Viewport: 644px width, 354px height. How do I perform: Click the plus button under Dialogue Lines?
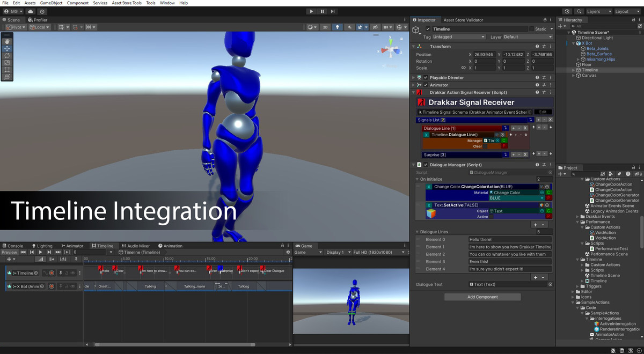(535, 277)
